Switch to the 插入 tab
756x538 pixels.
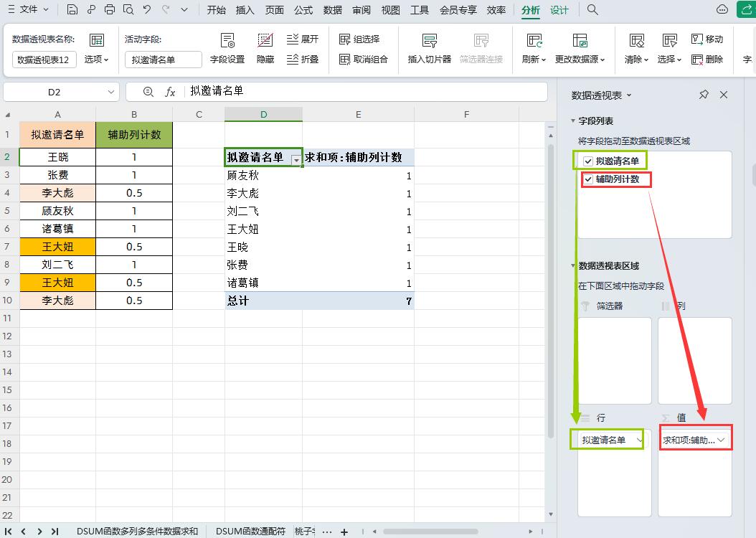[245, 9]
